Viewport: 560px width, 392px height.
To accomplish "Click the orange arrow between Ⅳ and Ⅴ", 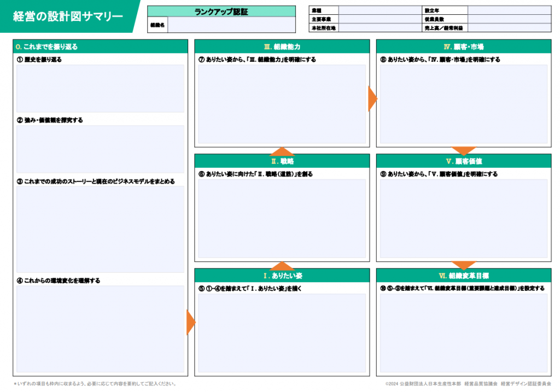I will 464,150.
